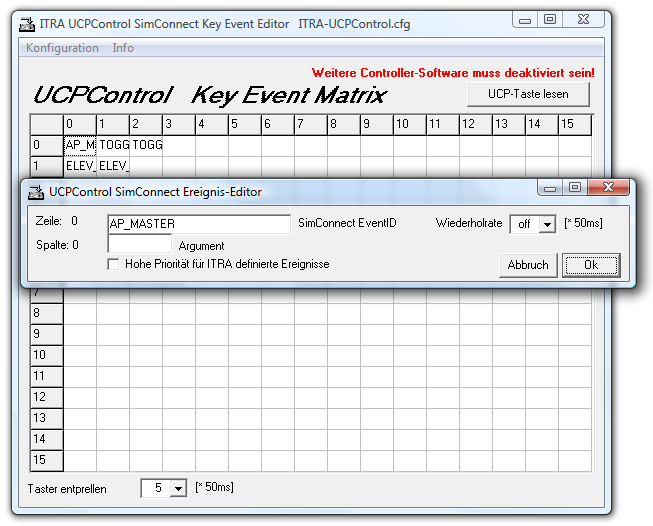
Task: Select the ELEV_ cell in row 1, column 1
Action: [x=113, y=166]
